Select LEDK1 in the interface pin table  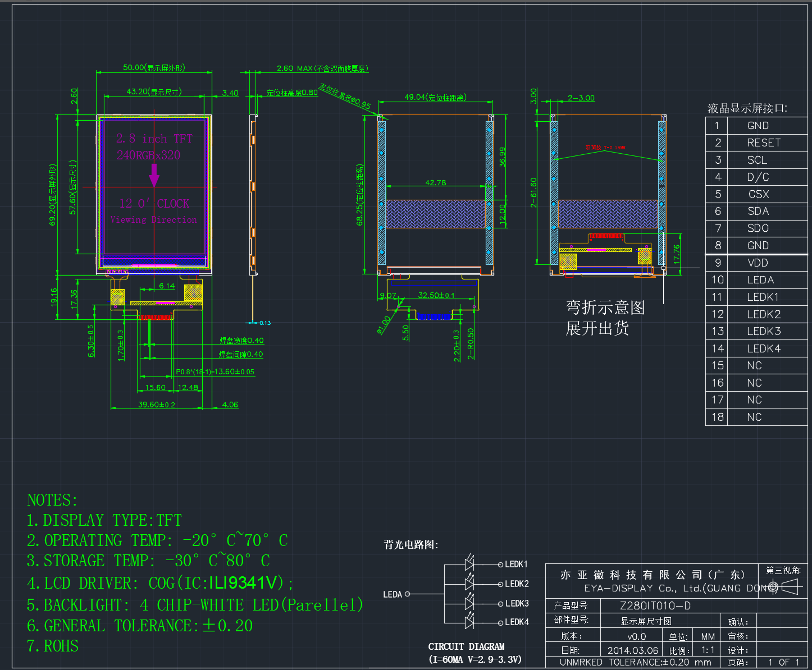pos(763,297)
